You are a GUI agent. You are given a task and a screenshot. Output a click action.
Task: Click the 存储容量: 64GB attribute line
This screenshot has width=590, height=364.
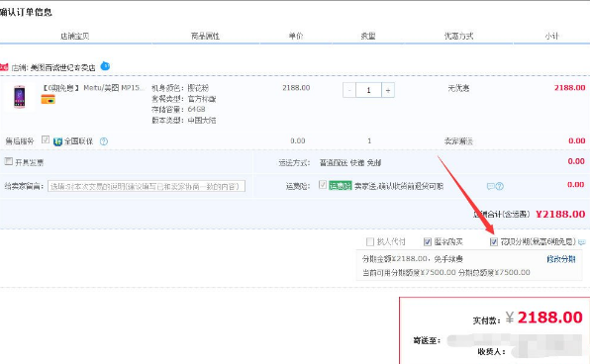178,110
